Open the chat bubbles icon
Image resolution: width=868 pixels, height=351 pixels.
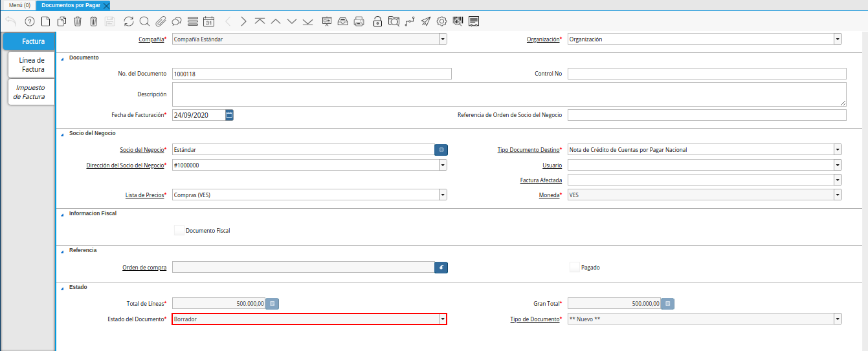coord(176,21)
